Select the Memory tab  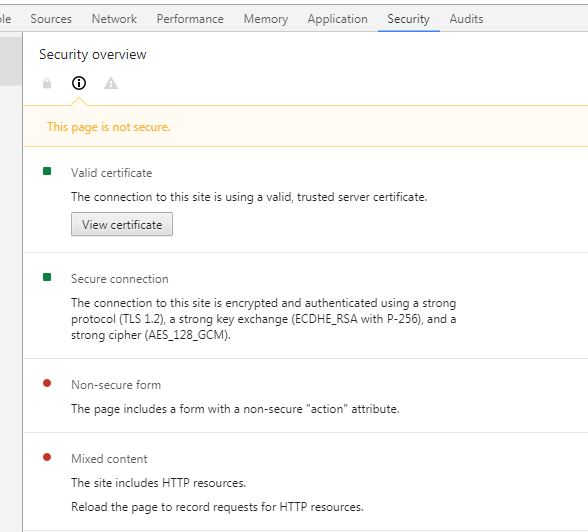pyautogui.click(x=266, y=19)
